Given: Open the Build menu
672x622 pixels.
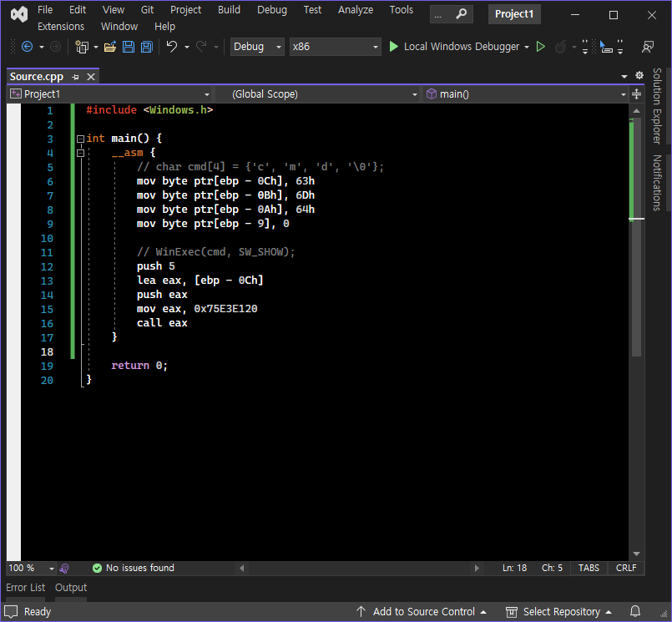Looking at the screenshot, I should [x=229, y=10].
